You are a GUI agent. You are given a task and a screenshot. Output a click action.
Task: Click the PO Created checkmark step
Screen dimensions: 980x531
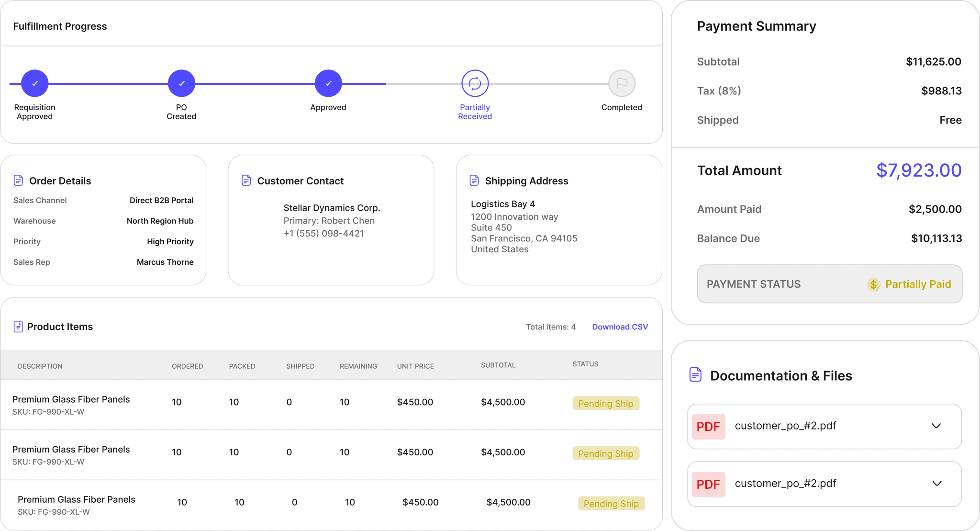point(181,83)
